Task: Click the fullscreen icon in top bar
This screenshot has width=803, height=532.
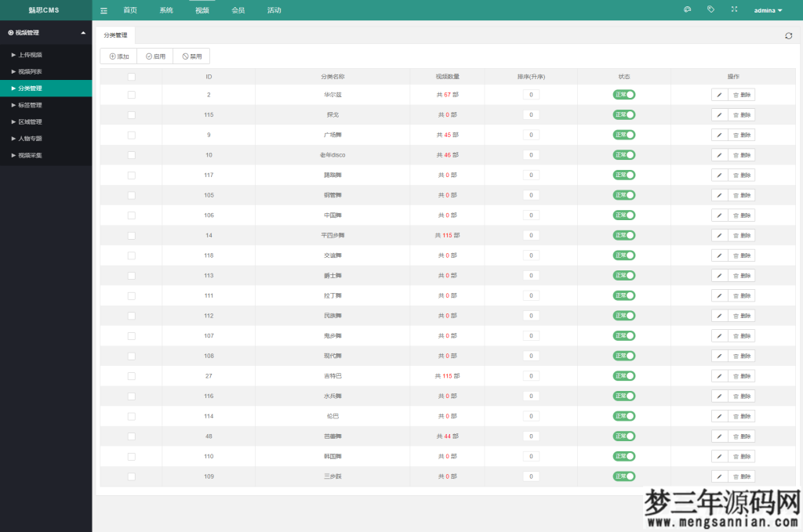Action: coord(734,9)
